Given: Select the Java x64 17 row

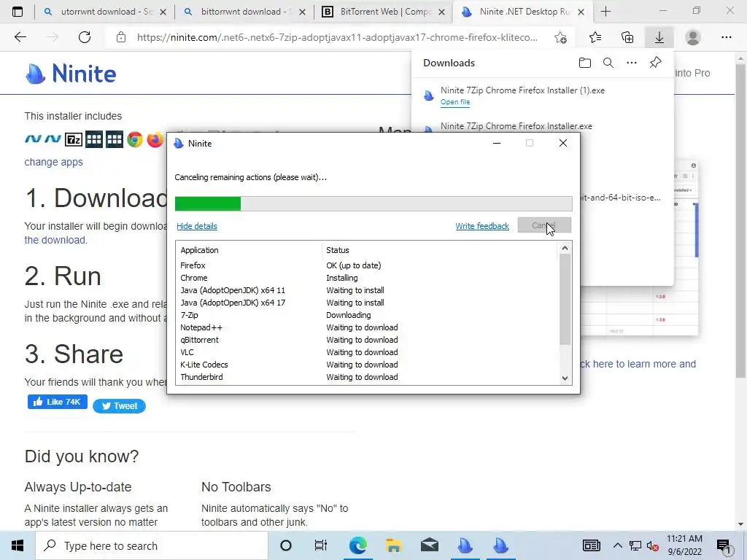Looking at the screenshot, I should [x=367, y=303].
